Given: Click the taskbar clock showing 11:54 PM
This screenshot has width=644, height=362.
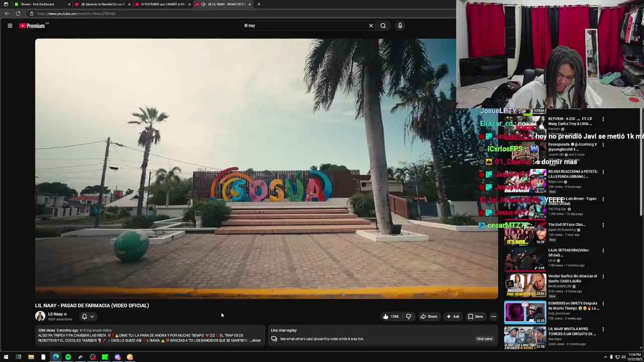Looking at the screenshot, I should (x=633, y=357).
